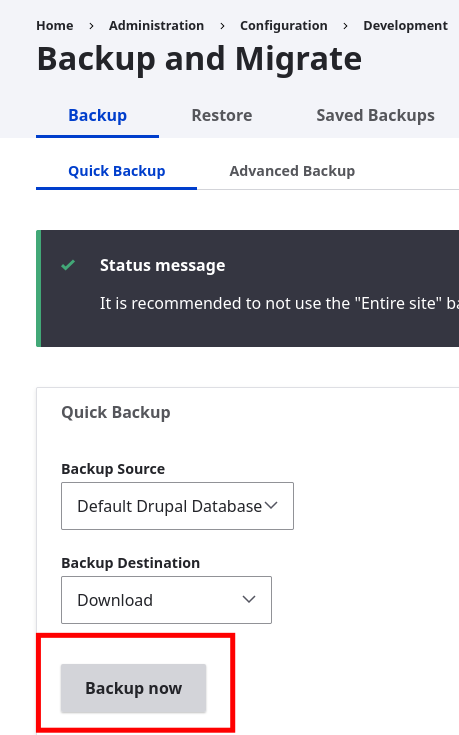This screenshot has height=735, width=459.
Task: Click the chevron arrow in Backup Source select
Action: tap(271, 505)
